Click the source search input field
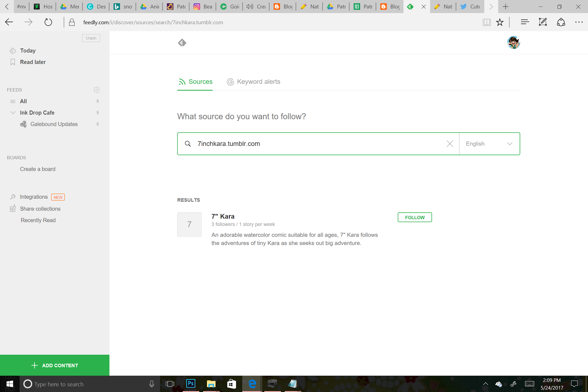The height and width of the screenshot is (392, 588). click(318, 144)
